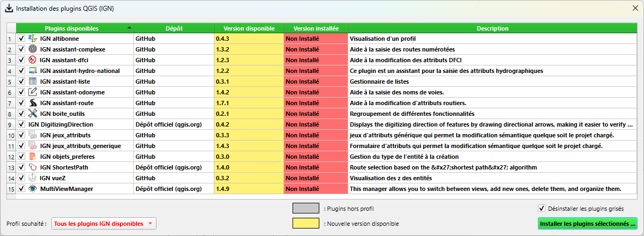
Task: Click the IGN assistant-liste plugin icon
Action: coord(33,81)
